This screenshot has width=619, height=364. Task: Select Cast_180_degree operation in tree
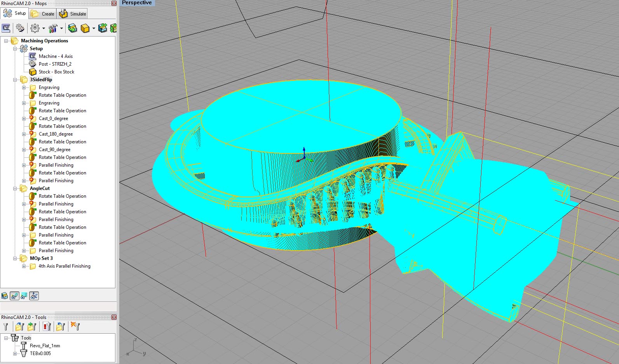pyautogui.click(x=56, y=134)
